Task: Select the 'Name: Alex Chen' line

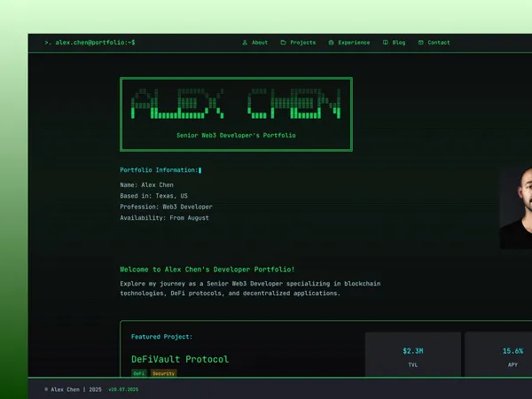Action: click(x=146, y=185)
